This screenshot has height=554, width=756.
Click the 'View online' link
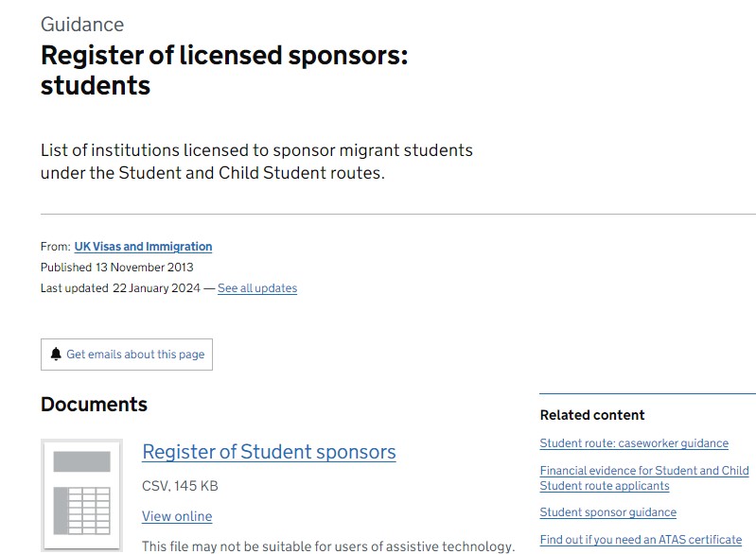tap(177, 516)
